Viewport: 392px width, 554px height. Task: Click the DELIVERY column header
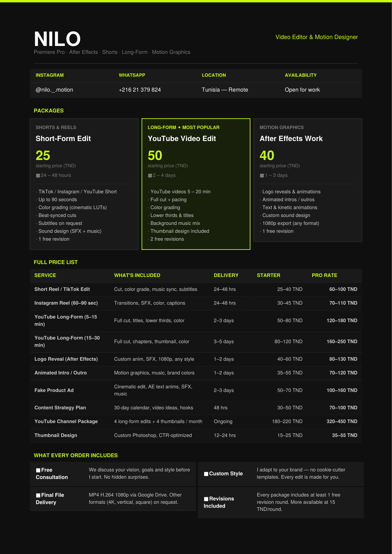tap(226, 275)
